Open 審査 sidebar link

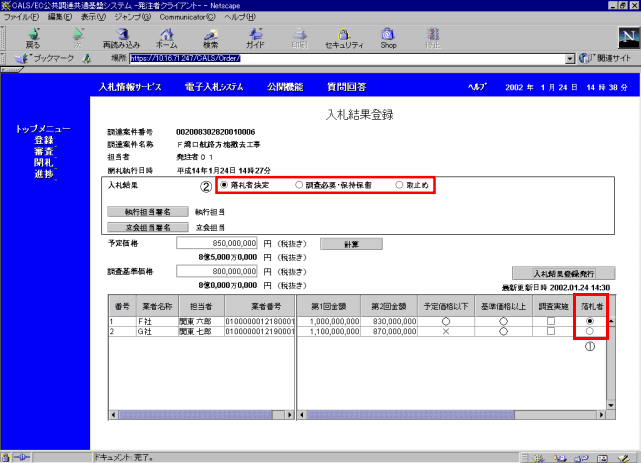tap(44, 151)
